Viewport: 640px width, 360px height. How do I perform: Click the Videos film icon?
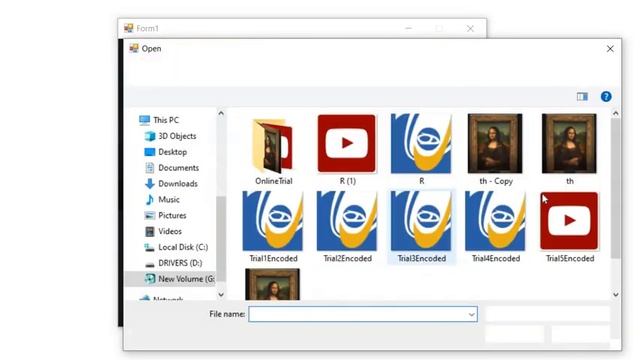(x=150, y=231)
